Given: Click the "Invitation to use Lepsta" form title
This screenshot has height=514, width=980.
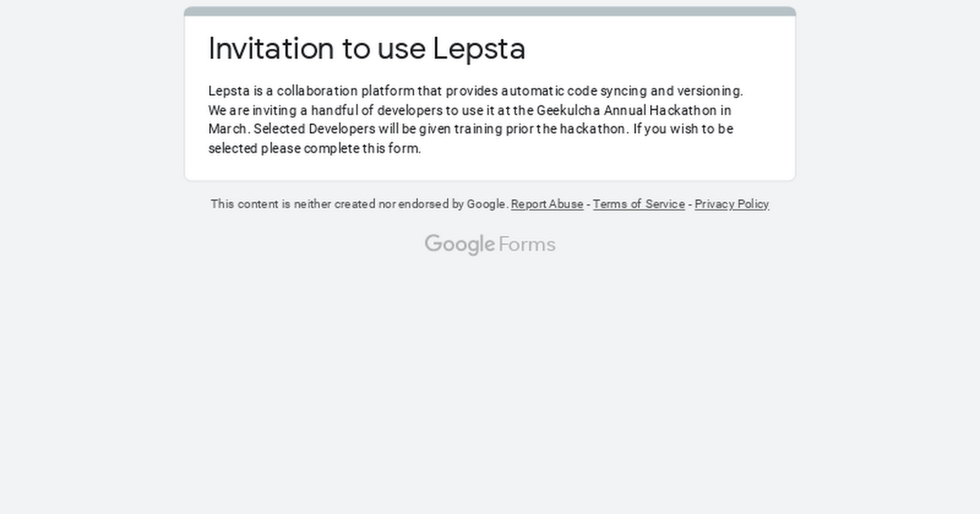Looking at the screenshot, I should (x=367, y=48).
